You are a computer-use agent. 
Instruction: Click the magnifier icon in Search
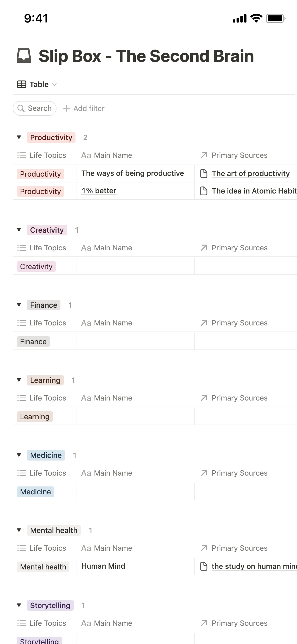coord(21,108)
